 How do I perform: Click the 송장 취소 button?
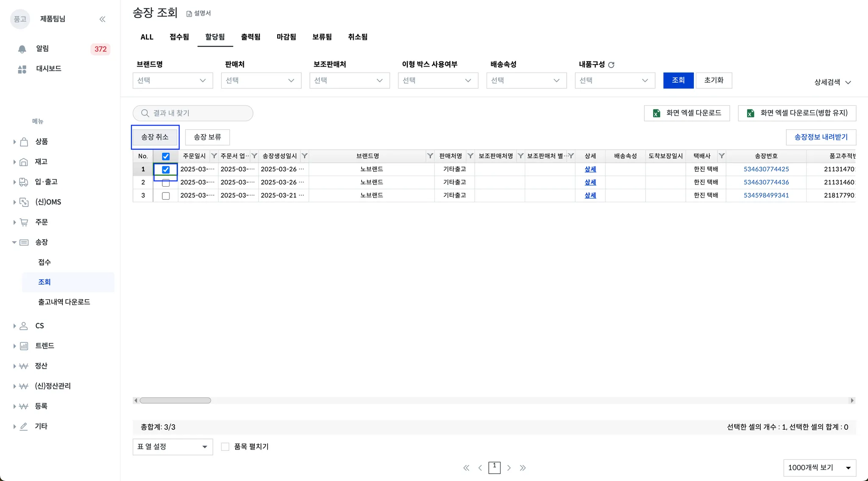[x=155, y=137]
